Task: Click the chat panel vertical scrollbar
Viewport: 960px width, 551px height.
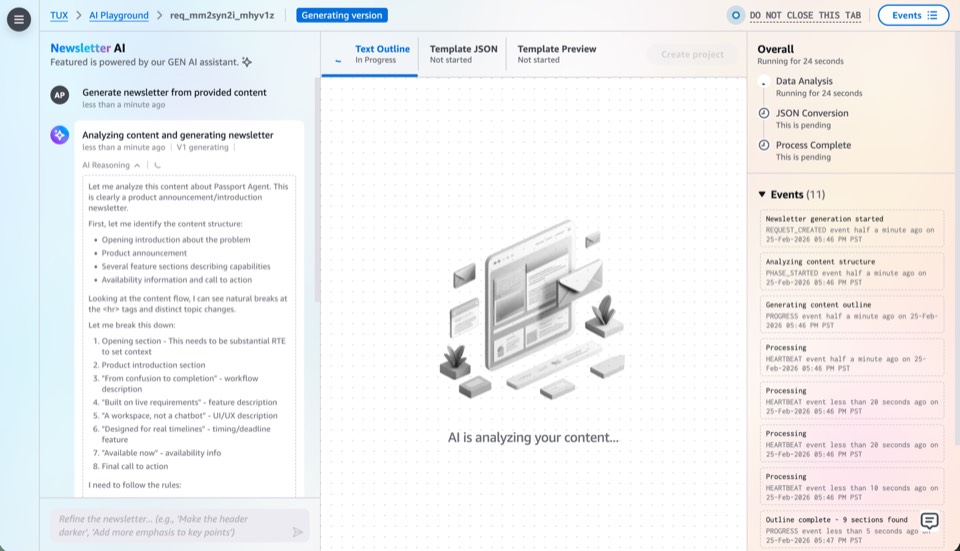Action: [x=317, y=190]
